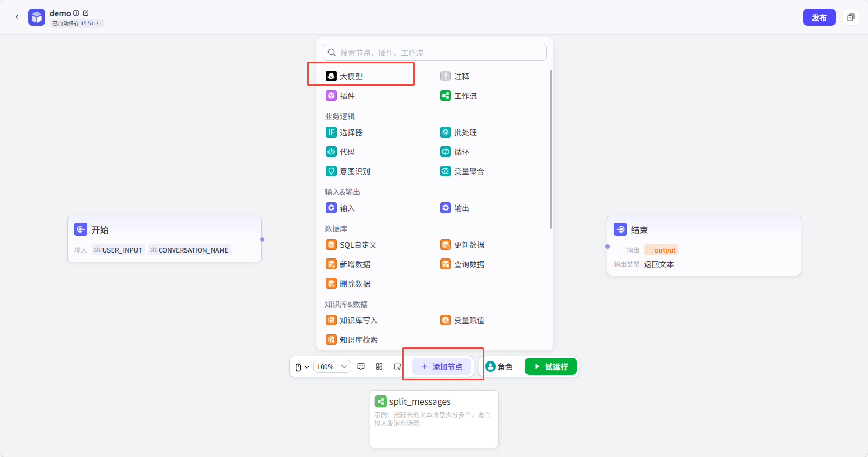868x457 pixels.
Task: Go back using the left arrow
Action: [x=17, y=17]
